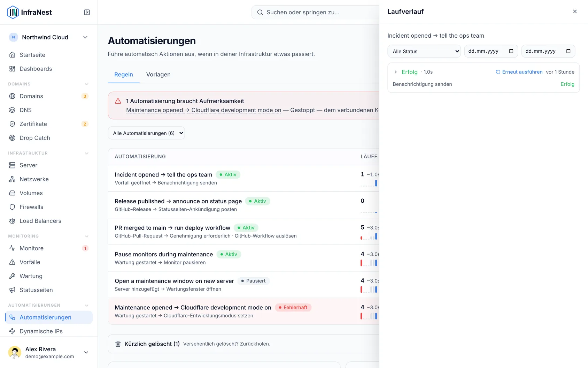
Task: Go to Domains in the sidebar
Action: [49, 96]
